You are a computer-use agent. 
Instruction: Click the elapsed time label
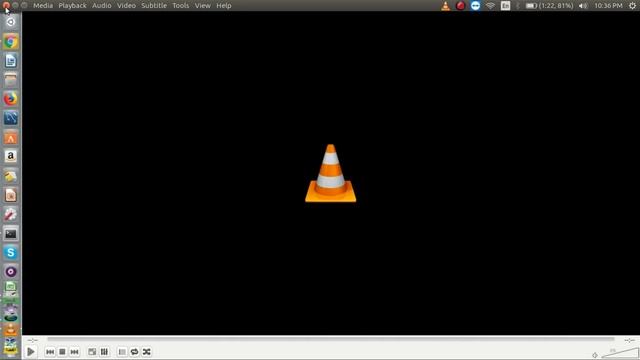point(33,340)
